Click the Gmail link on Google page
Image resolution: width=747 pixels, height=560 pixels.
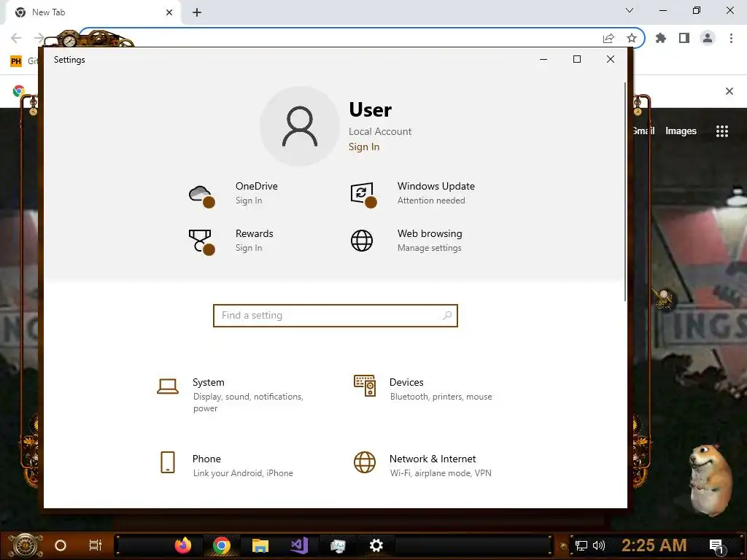644,131
